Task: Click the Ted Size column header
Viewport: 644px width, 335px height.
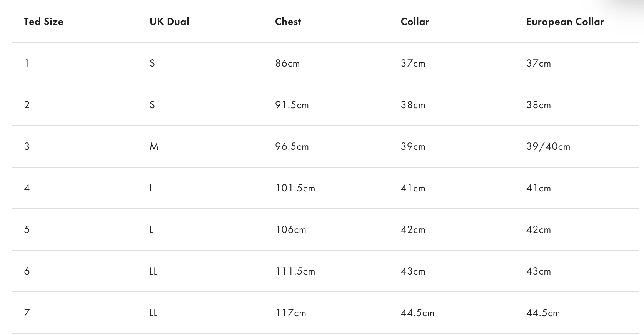Action: tap(43, 22)
